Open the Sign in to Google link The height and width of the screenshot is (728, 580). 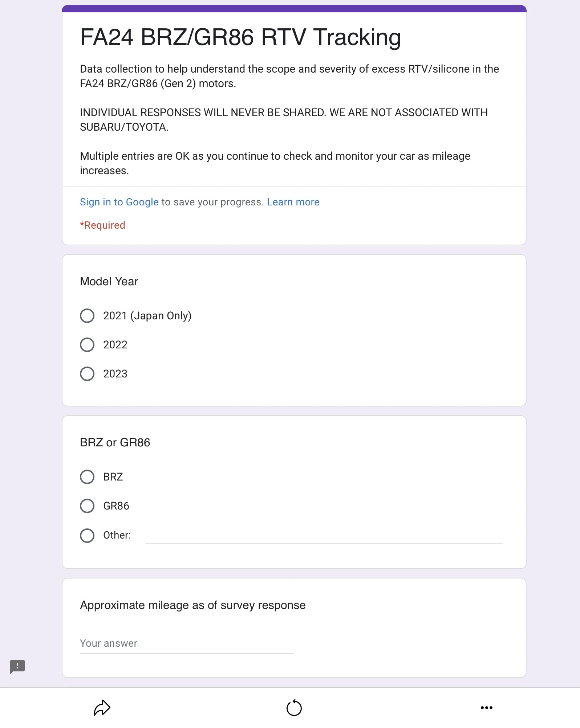tap(119, 202)
